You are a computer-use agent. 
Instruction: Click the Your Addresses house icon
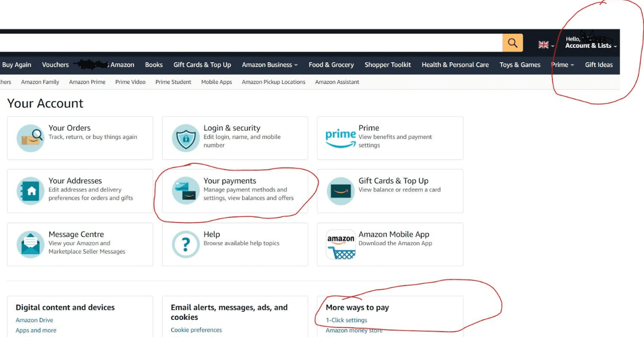point(31,191)
